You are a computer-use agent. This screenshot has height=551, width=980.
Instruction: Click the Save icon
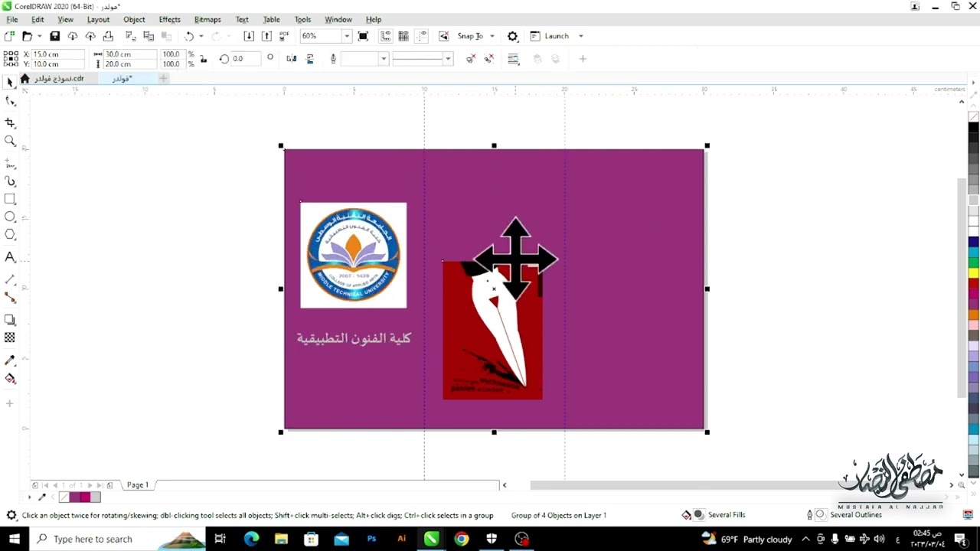[x=54, y=36]
